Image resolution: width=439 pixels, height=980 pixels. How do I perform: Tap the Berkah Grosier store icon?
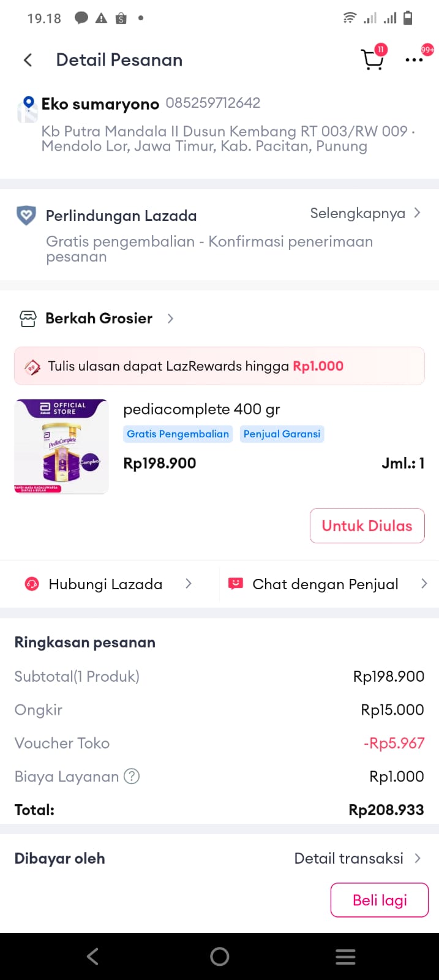(x=28, y=318)
